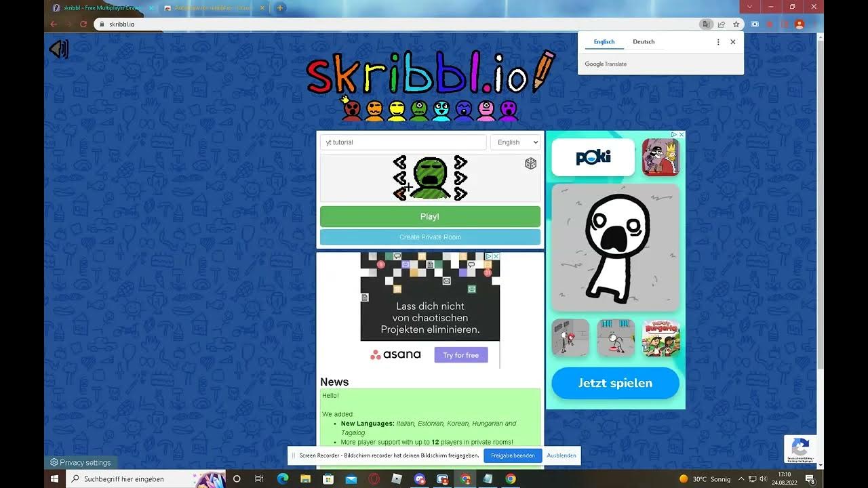Image resolution: width=868 pixels, height=488 pixels.
Task: Open Roblox from the taskbar
Action: [397, 479]
